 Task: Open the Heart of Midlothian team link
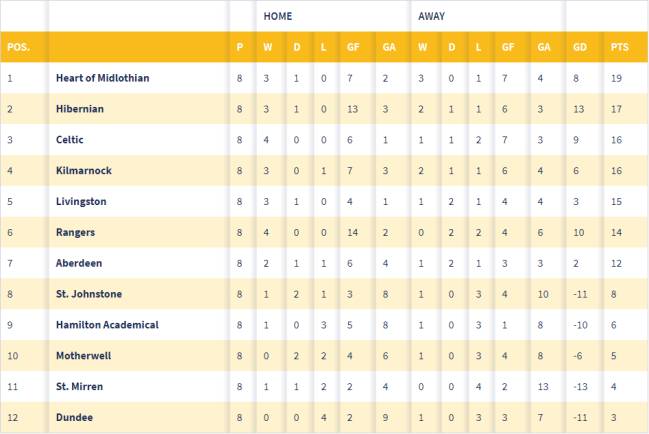102,78
